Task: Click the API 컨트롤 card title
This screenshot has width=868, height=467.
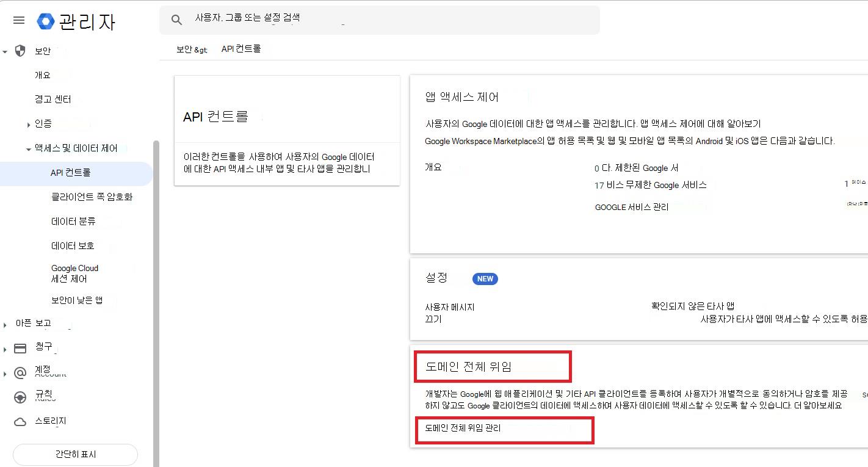Action: [x=215, y=117]
